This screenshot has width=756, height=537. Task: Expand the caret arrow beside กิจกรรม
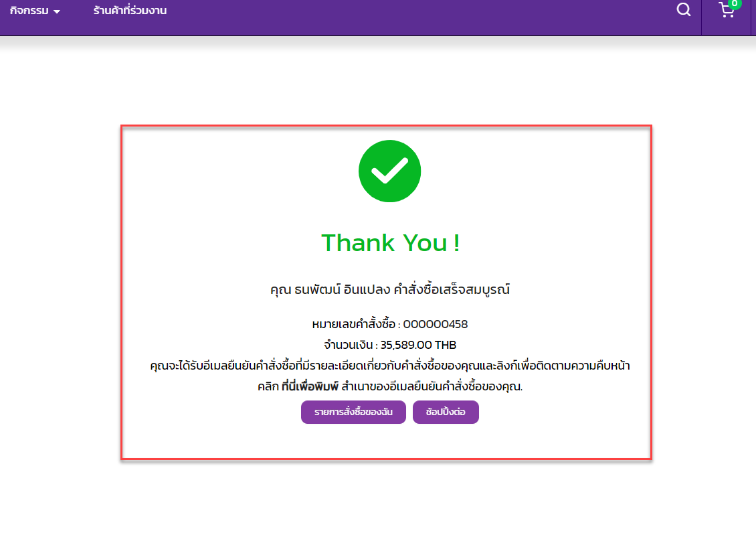point(57,12)
